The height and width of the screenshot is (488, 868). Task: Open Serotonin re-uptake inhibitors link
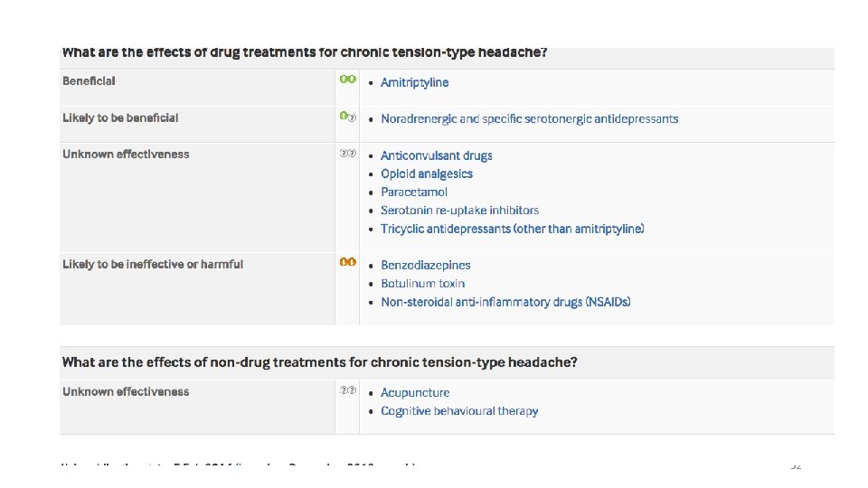[x=459, y=211]
